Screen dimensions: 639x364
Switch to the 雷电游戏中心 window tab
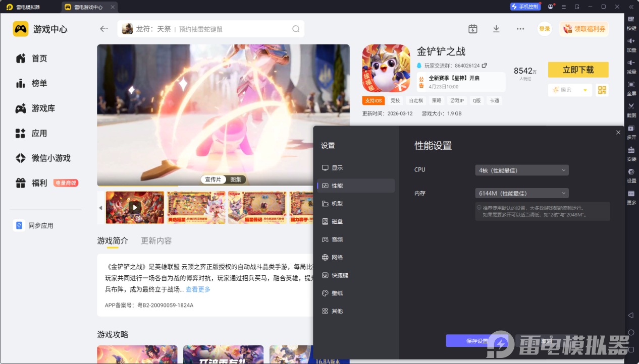[90, 7]
